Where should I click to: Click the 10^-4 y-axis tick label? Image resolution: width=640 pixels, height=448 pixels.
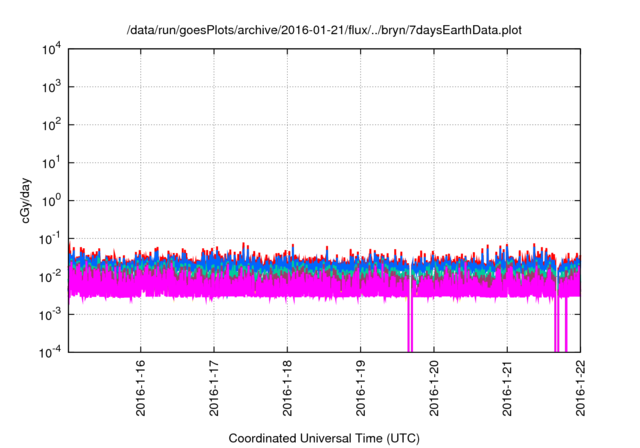[x=50, y=352]
